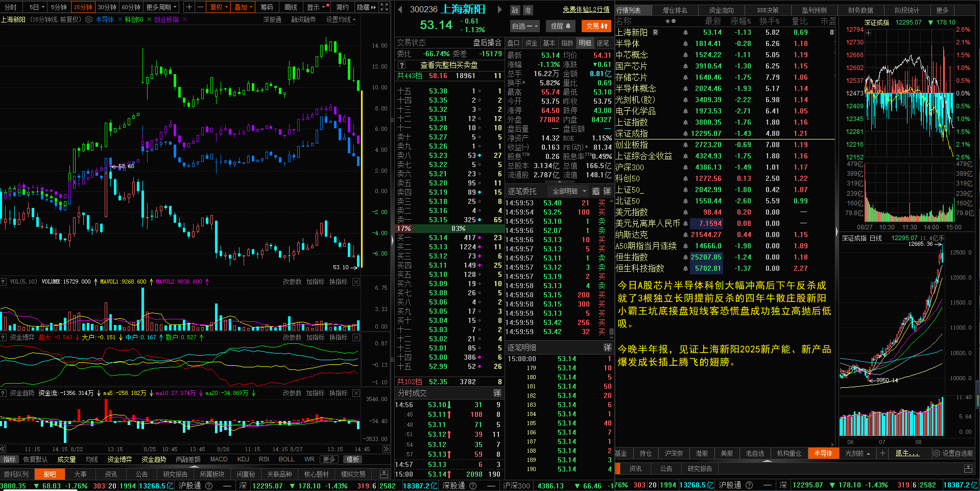This screenshot has width=980, height=491.
Task: Click the help icon before 资金趋势 label
Action: [x=4, y=393]
